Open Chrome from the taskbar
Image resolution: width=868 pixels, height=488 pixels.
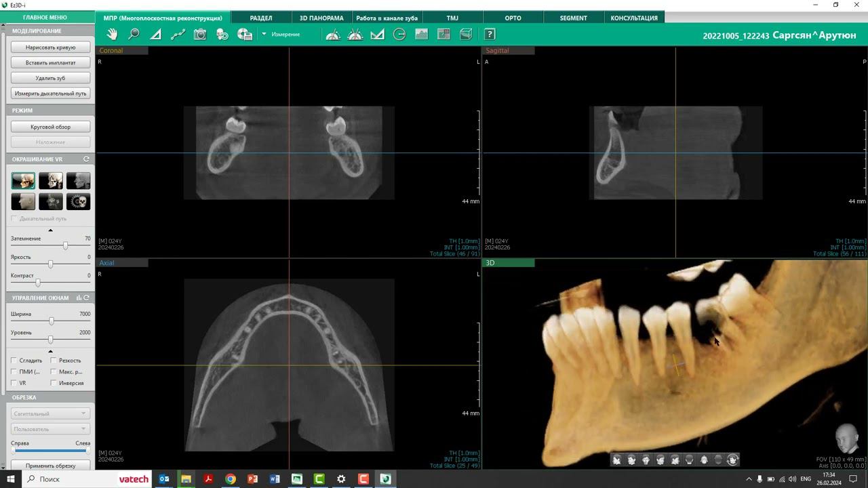click(230, 479)
